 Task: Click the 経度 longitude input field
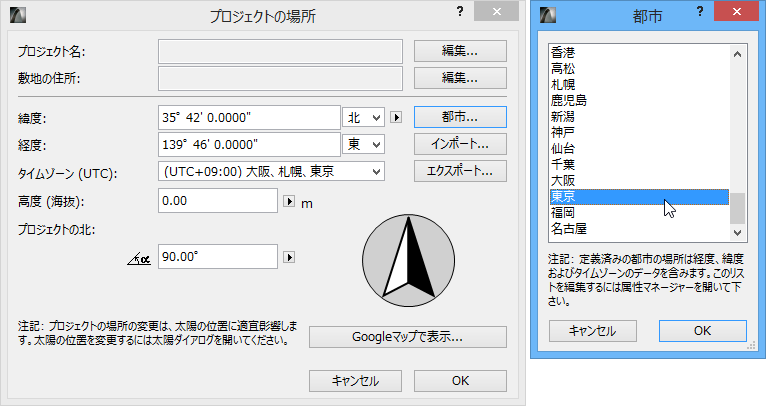pos(249,144)
